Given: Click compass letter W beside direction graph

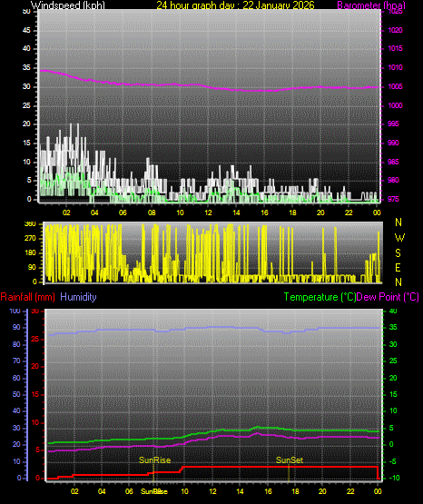Looking at the screenshot, I should (399, 238).
